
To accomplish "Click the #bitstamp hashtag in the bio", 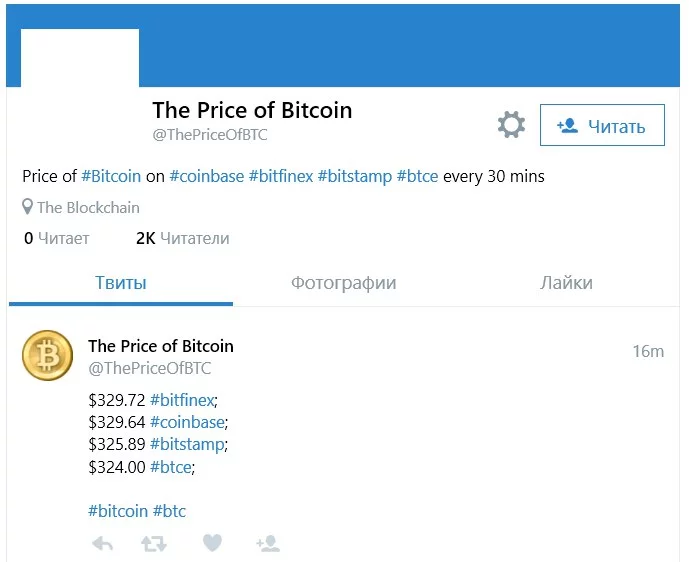I will pos(354,176).
